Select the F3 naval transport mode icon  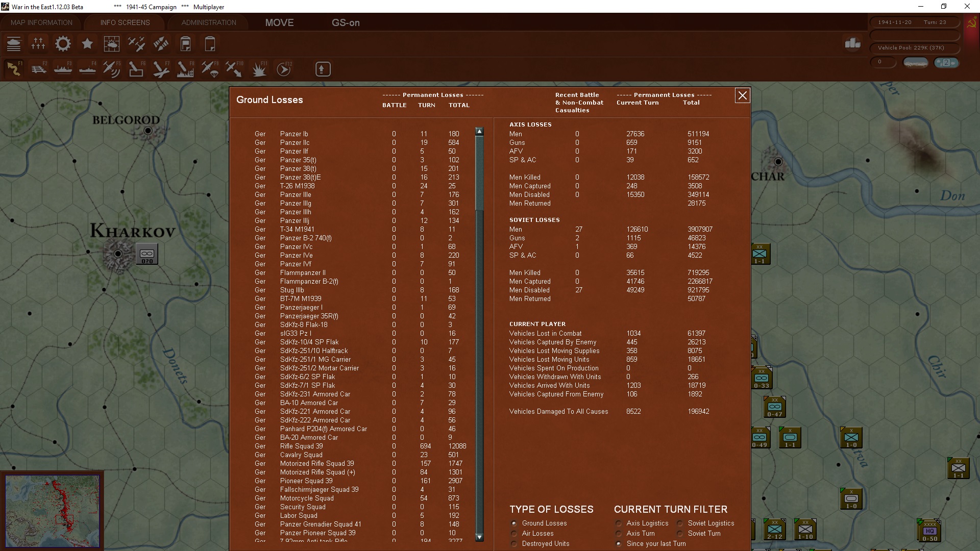[x=63, y=69]
